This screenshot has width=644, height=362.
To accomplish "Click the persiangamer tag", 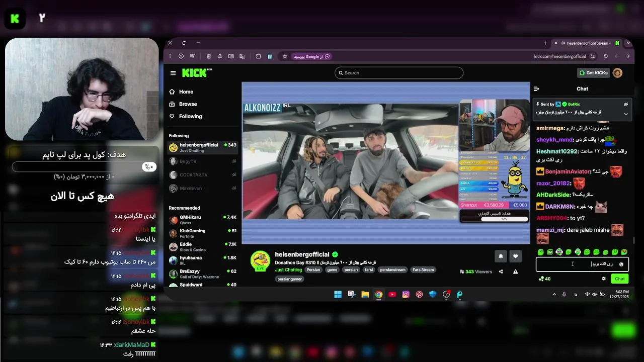I will [x=290, y=279].
